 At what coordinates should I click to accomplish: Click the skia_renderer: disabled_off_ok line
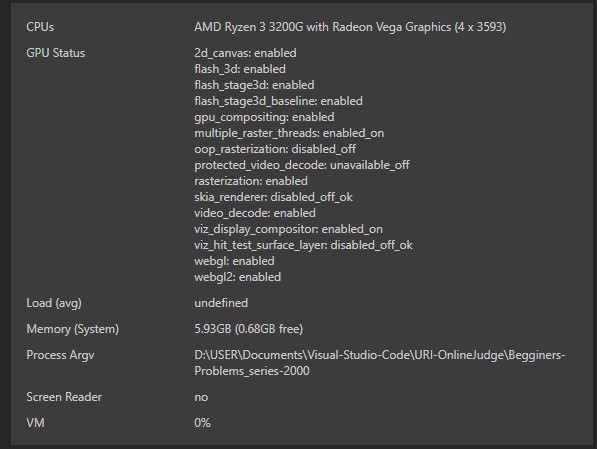273,197
